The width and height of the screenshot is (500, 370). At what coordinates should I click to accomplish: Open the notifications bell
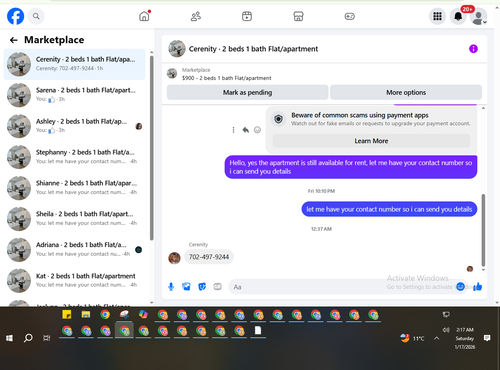(x=458, y=16)
